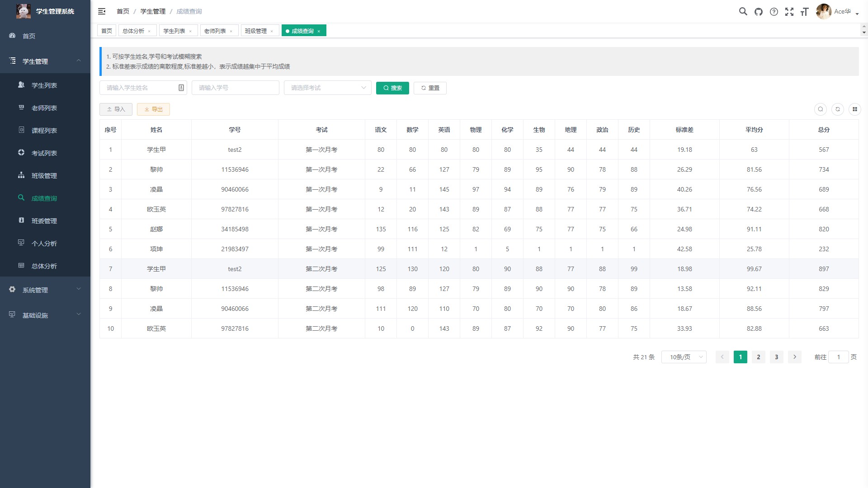The image size is (868, 488).
Task: Click the score query magnifier icon in sidebar
Action: pos(21,198)
